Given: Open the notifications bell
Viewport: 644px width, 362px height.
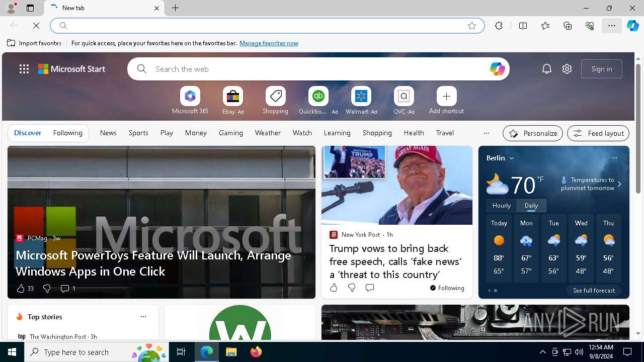Looking at the screenshot, I should point(546,69).
